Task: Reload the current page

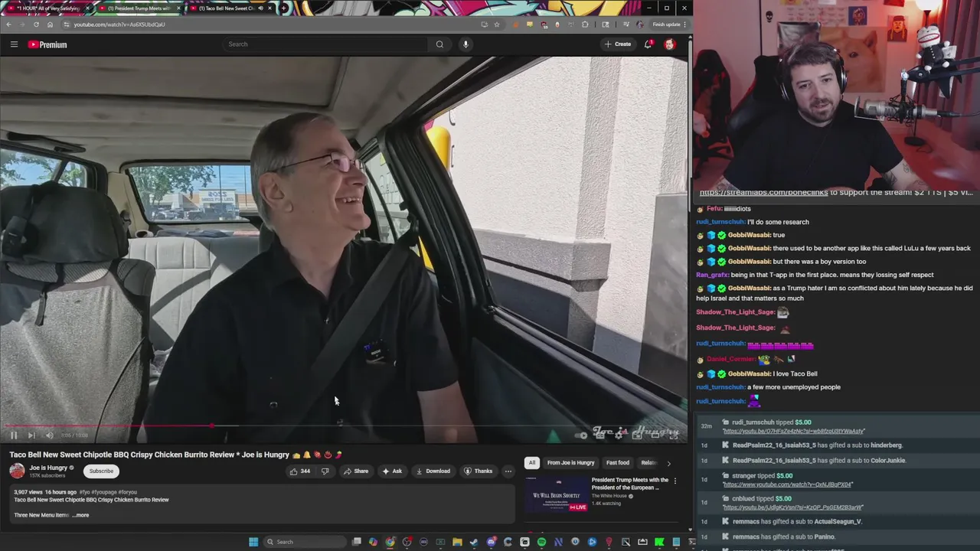Action: click(x=36, y=24)
